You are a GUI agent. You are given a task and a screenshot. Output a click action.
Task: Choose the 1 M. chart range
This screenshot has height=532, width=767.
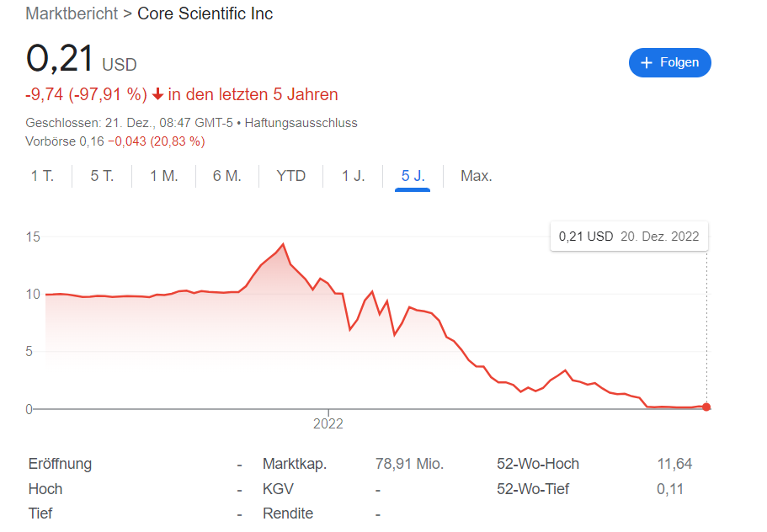(164, 176)
